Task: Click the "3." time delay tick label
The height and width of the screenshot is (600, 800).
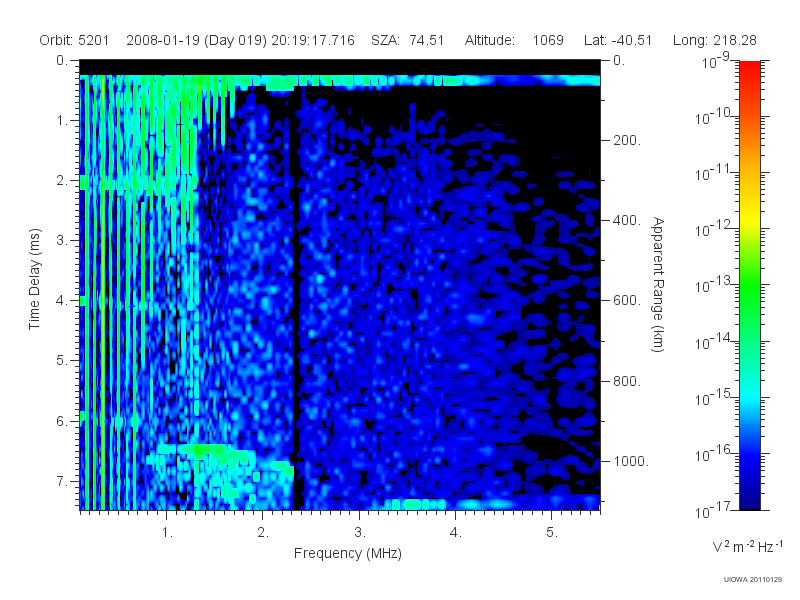Action: pyautogui.click(x=61, y=240)
